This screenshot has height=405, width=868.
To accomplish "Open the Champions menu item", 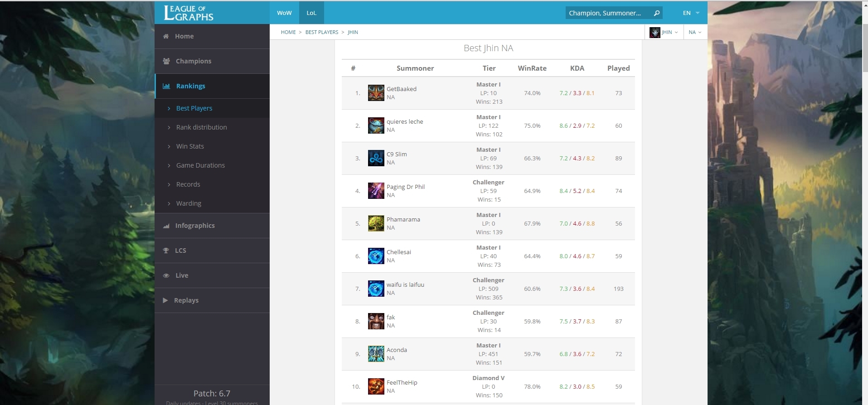I will click(x=212, y=61).
